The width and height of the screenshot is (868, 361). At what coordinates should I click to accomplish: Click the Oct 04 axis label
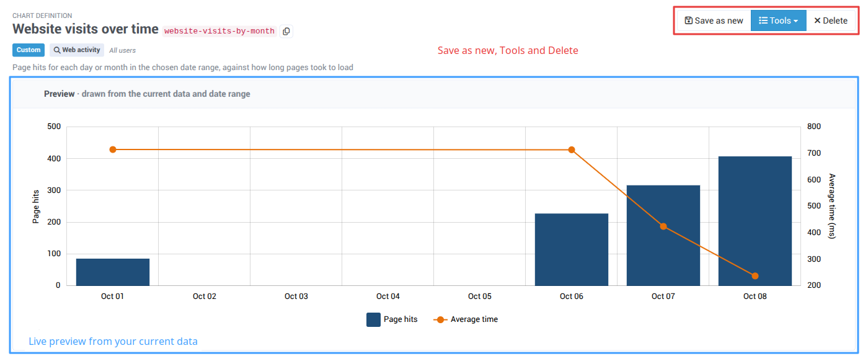[388, 296]
